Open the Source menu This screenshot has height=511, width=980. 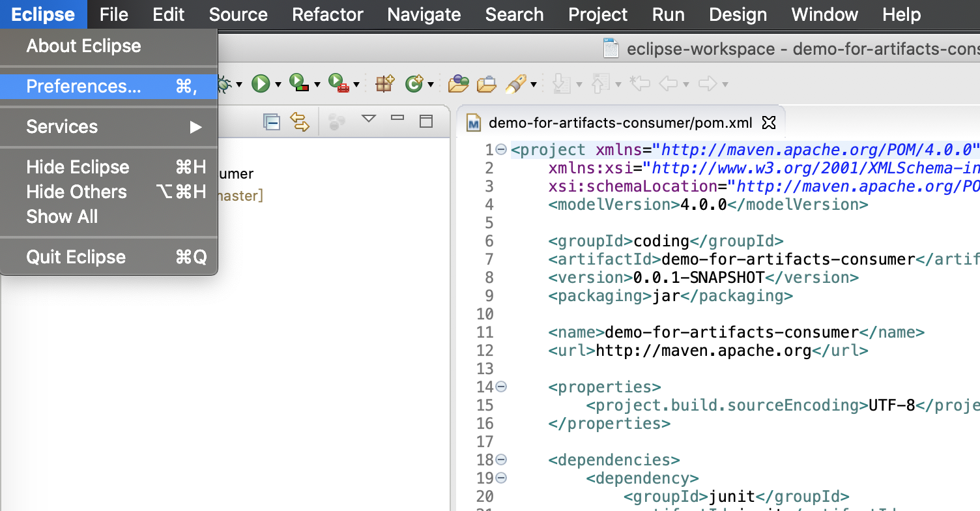238,14
